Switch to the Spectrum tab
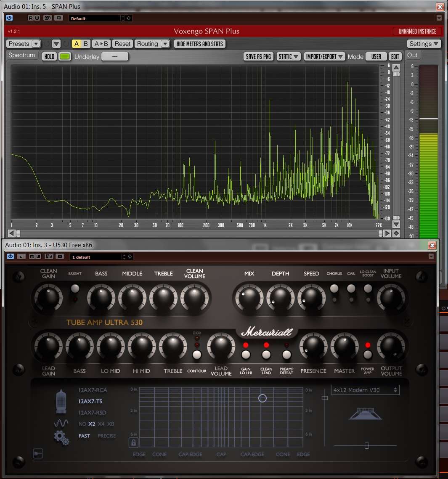 point(22,56)
